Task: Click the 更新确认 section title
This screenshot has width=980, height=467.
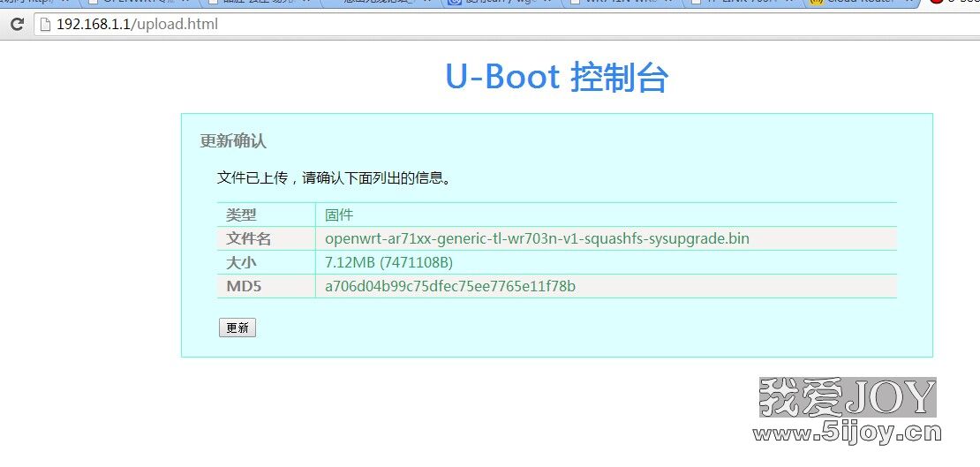Action: tap(233, 141)
